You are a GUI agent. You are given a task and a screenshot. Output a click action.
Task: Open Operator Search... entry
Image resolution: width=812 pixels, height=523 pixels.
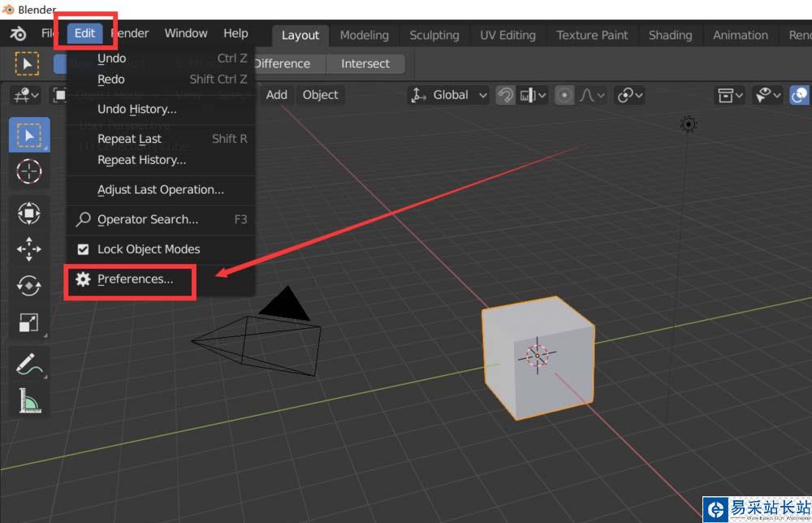click(161, 219)
